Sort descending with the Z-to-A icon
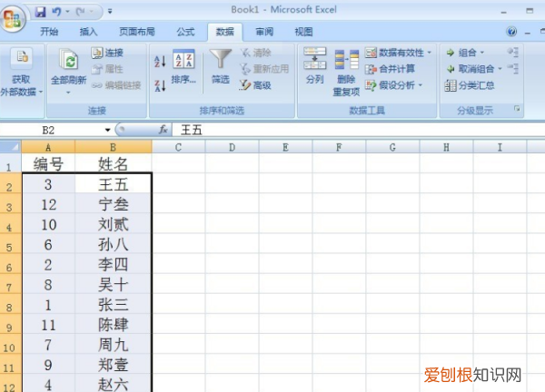This screenshot has height=392, width=545. tap(160, 85)
